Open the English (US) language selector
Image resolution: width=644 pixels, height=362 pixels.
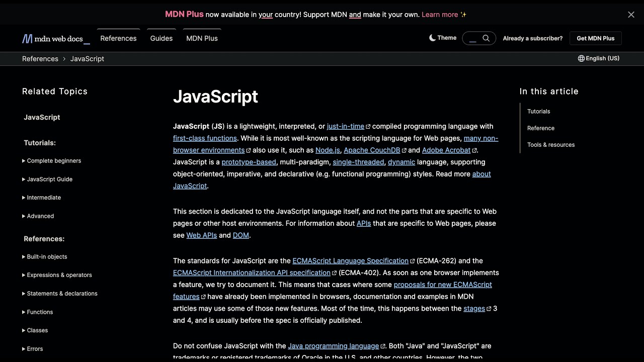point(599,58)
